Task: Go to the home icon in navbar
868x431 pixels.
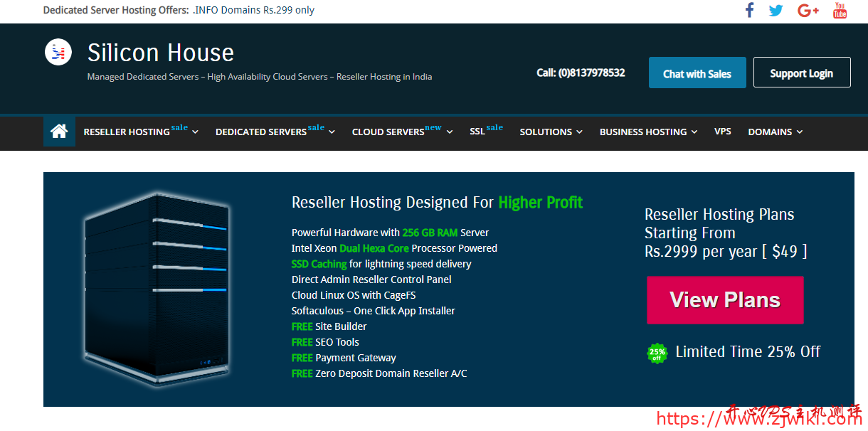Action: (59, 132)
